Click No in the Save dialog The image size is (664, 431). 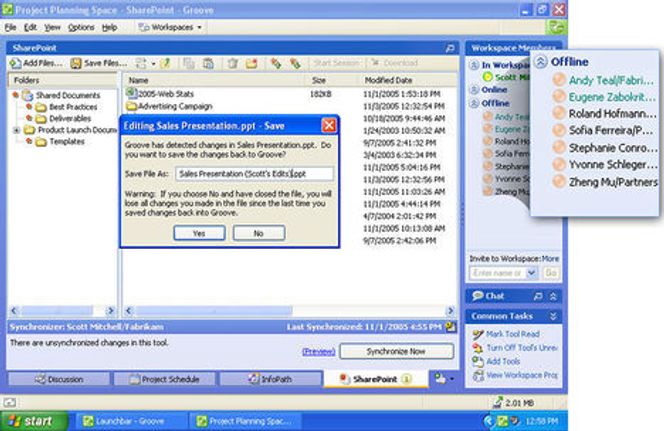click(x=259, y=233)
